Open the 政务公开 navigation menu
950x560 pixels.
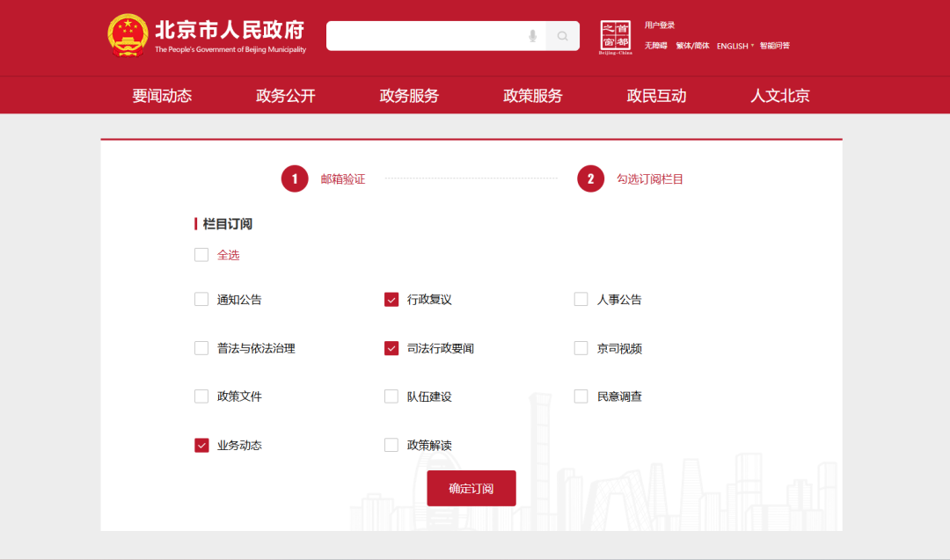coord(286,96)
